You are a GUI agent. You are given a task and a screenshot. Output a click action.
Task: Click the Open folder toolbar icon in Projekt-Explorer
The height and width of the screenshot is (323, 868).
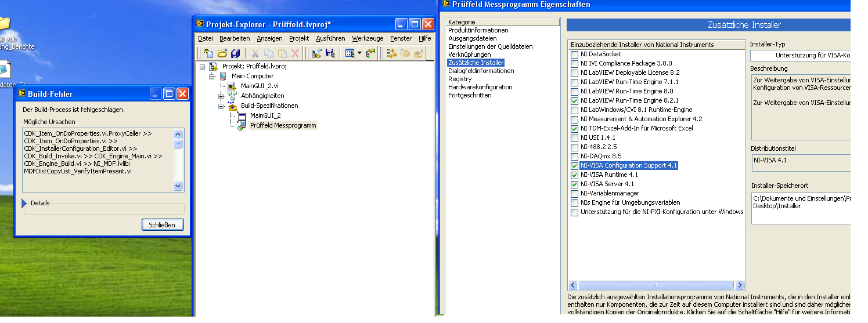(x=222, y=53)
